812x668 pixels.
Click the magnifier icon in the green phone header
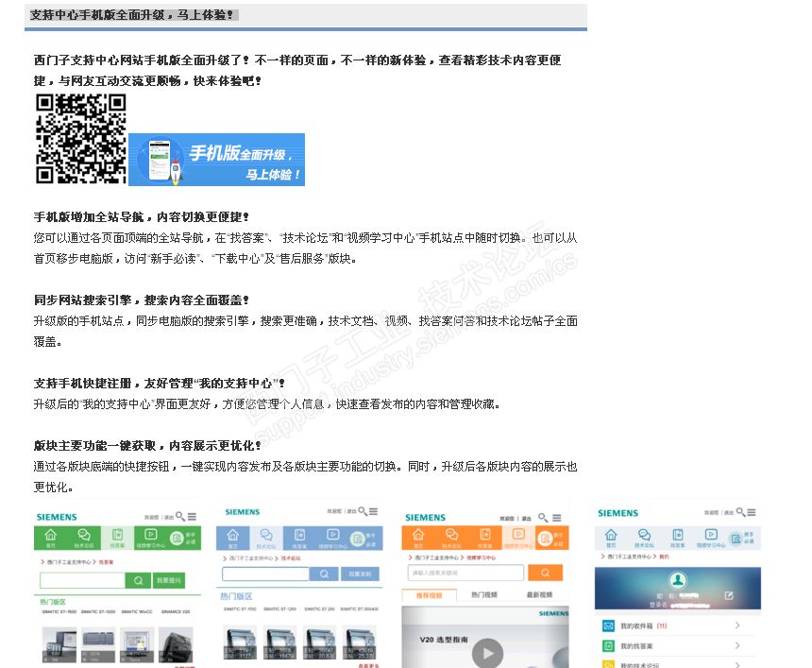pos(179,516)
